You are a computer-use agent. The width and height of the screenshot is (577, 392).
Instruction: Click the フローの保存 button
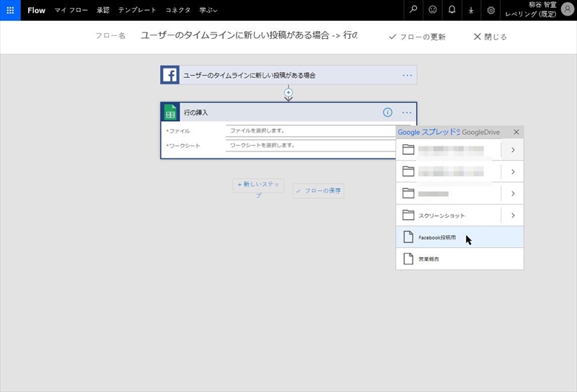click(x=318, y=191)
